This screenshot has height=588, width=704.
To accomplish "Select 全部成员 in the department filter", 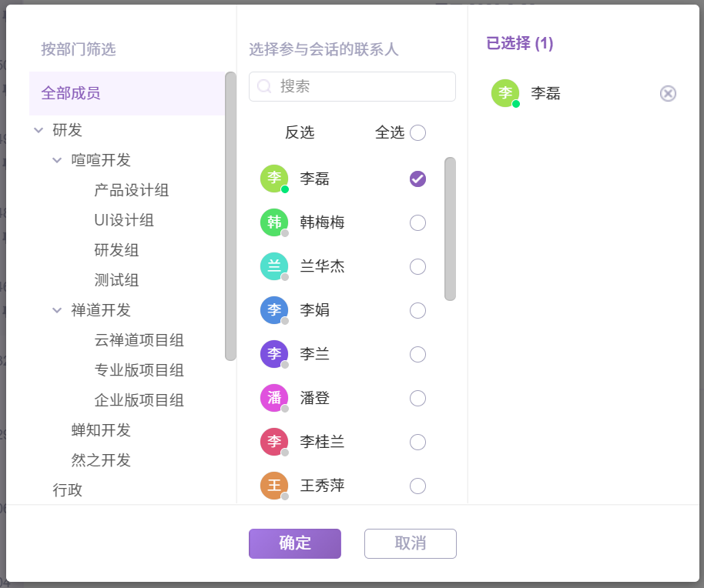I will coord(71,94).
